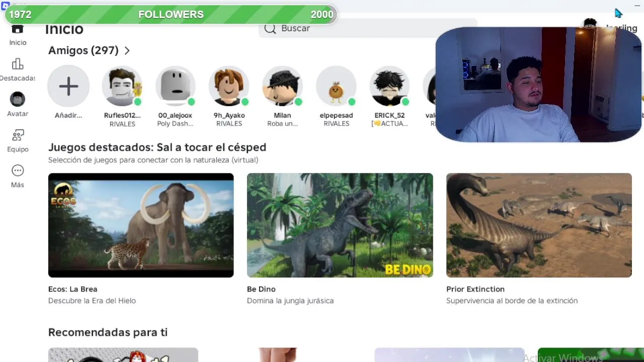
Task: Open Milan friend avatar
Action: click(x=282, y=86)
